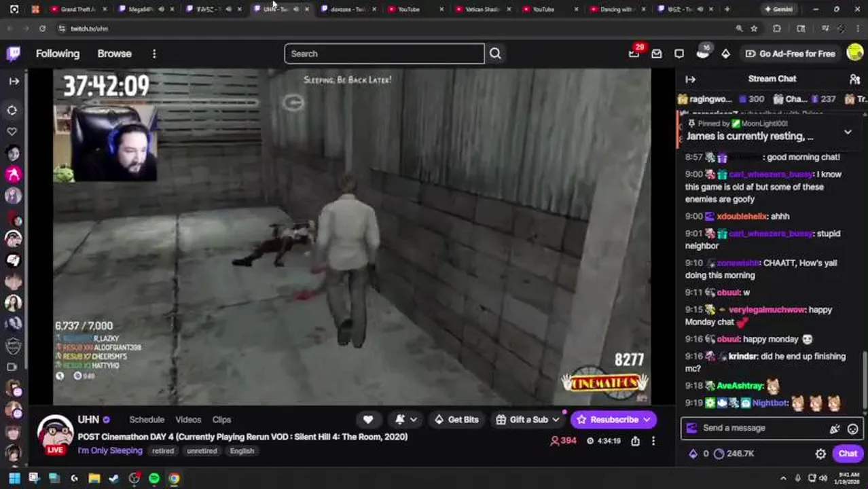Open a new browser tab with the plus button
This screenshot has width=868, height=489.
point(727,10)
